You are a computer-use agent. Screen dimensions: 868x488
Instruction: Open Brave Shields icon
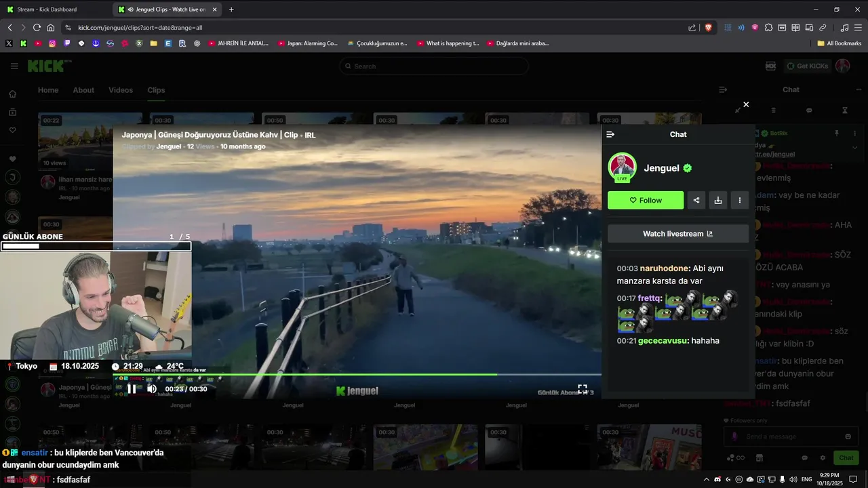coord(708,28)
